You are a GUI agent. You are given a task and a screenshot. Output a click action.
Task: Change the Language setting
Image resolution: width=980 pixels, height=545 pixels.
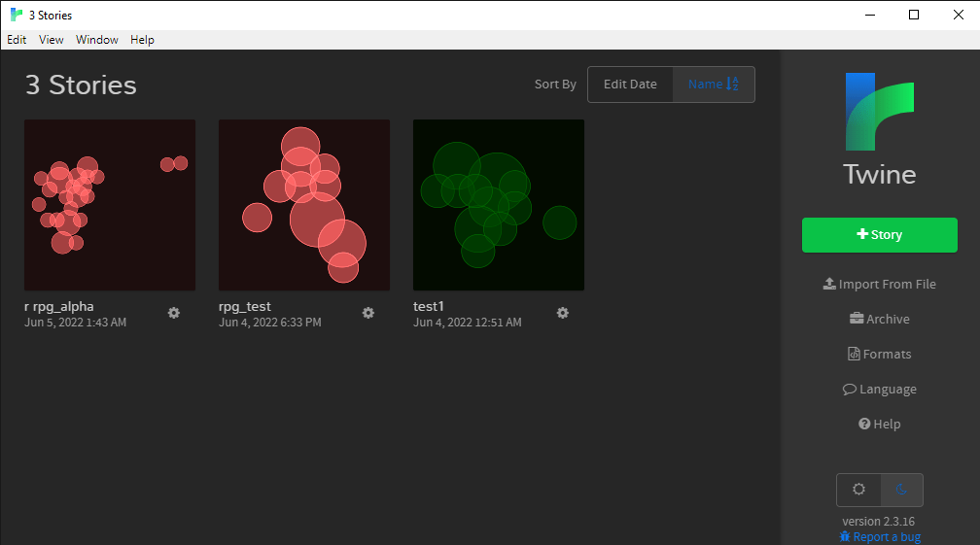pyautogui.click(x=879, y=390)
